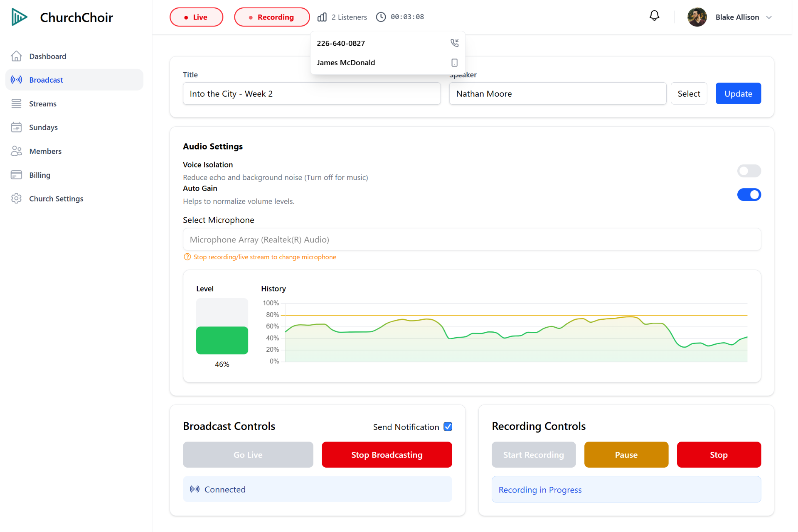Viewport: 798px width, 532px height.
Task: Click the microphone change help icon
Action: tap(187, 257)
